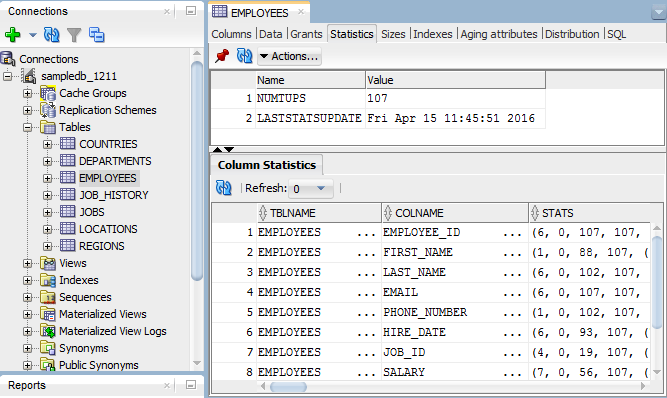Image resolution: width=667 pixels, height=398 pixels.
Task: Click the Materialized View Logs icon
Action: point(48,332)
